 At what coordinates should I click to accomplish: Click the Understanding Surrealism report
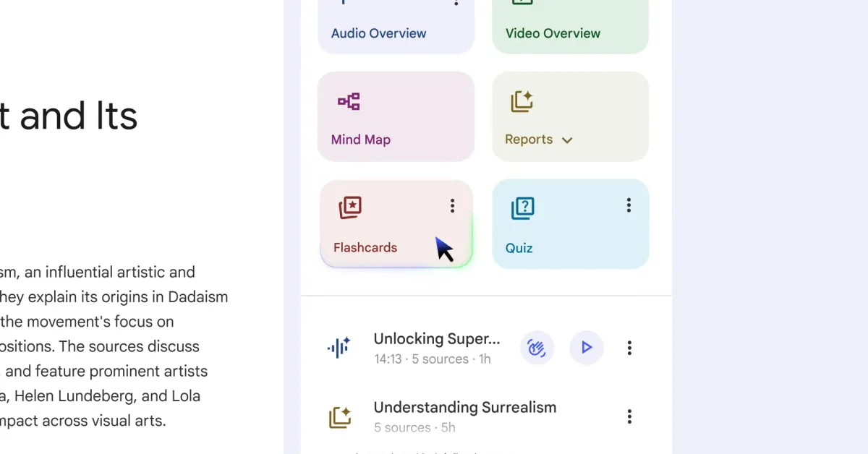pyautogui.click(x=464, y=408)
